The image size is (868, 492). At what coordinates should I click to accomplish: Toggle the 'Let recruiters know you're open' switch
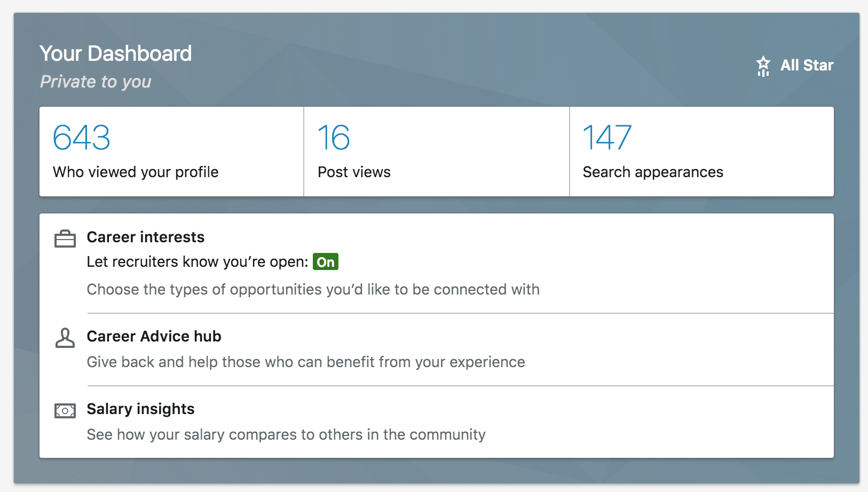click(x=326, y=262)
